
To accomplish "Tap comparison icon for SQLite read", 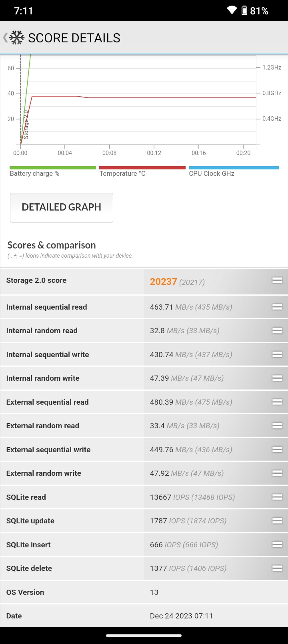I will [x=277, y=497].
